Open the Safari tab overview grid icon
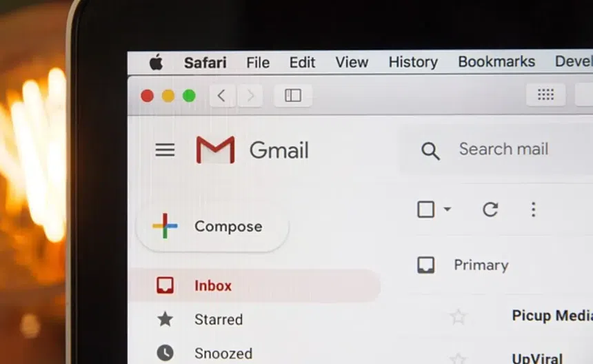Screen dimensions: 593x364 coord(545,95)
